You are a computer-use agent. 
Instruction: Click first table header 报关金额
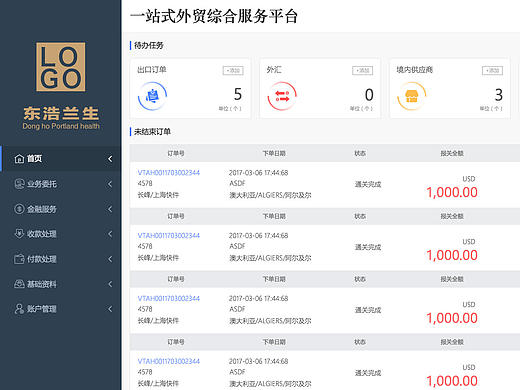point(452,153)
